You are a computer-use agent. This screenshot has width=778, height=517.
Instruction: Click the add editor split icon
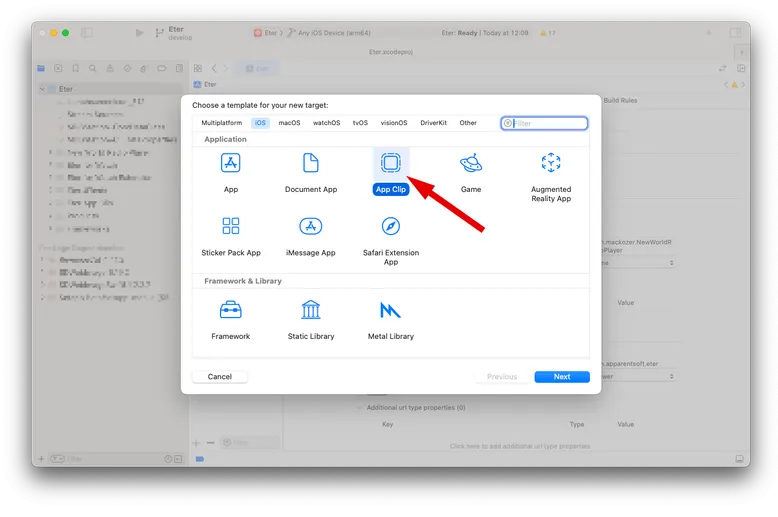pyautogui.click(x=741, y=68)
